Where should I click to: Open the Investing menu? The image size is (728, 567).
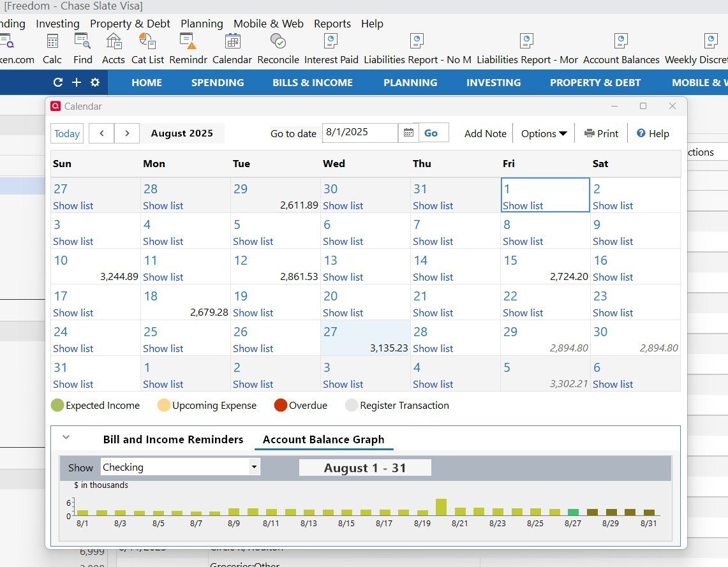click(x=57, y=24)
